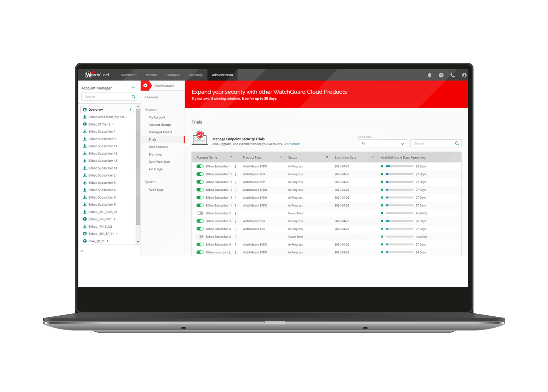Click Trials table search magnifier icon
Screen dimensions: 548x392
click(x=457, y=143)
